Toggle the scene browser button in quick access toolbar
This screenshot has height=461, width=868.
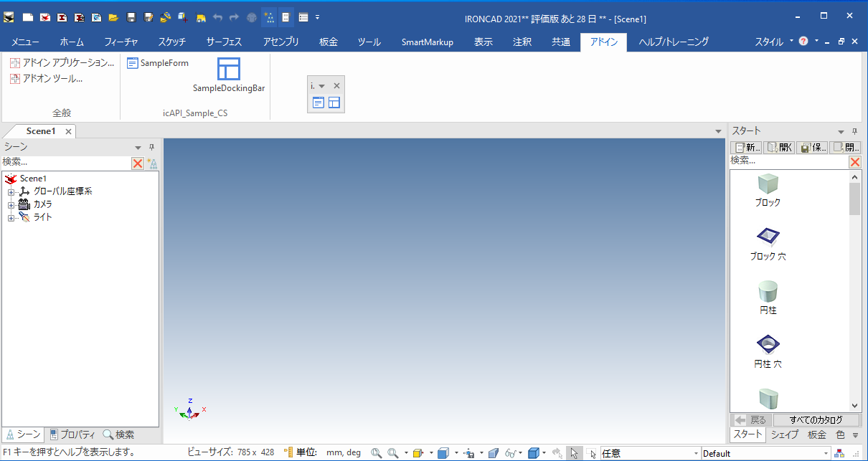click(x=269, y=17)
